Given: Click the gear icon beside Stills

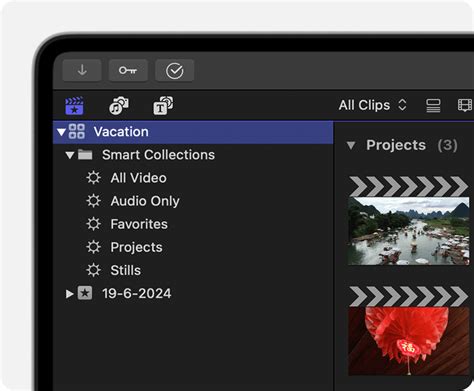Looking at the screenshot, I should 93,270.
